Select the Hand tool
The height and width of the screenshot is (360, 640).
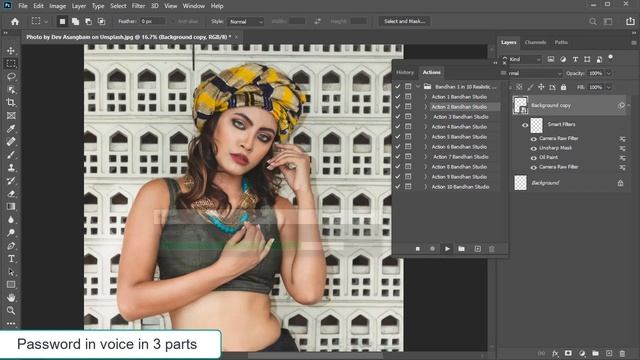[11, 298]
